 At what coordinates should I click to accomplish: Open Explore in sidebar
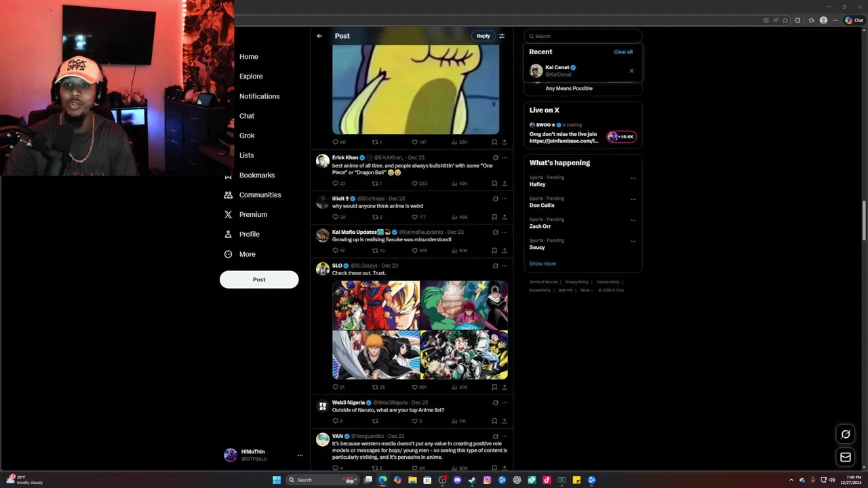251,77
